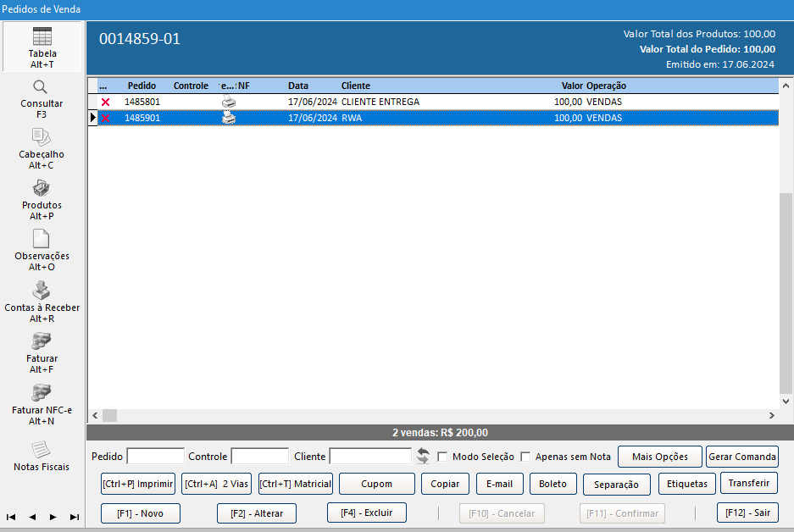Click Gerar Comanda button
Viewport: 794px width, 532px height.
742,457
